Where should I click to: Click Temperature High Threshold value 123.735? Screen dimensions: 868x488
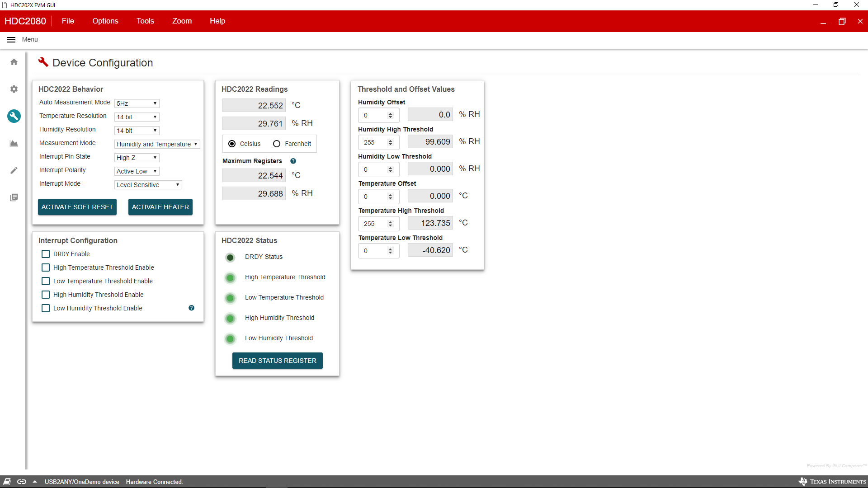(x=430, y=223)
